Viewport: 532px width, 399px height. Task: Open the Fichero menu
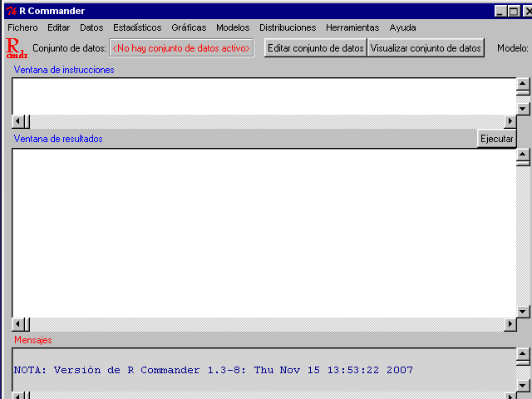[x=22, y=27]
